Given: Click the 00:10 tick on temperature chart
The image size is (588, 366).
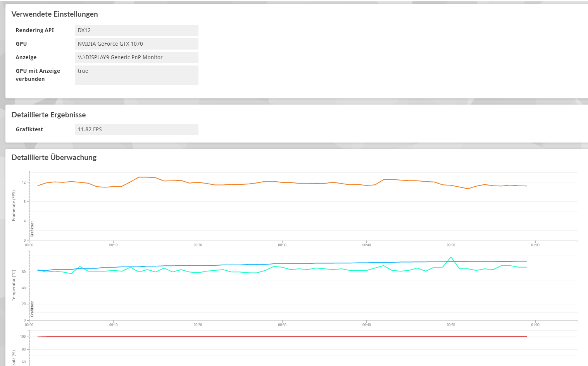Looking at the screenshot, I should 113,325.
